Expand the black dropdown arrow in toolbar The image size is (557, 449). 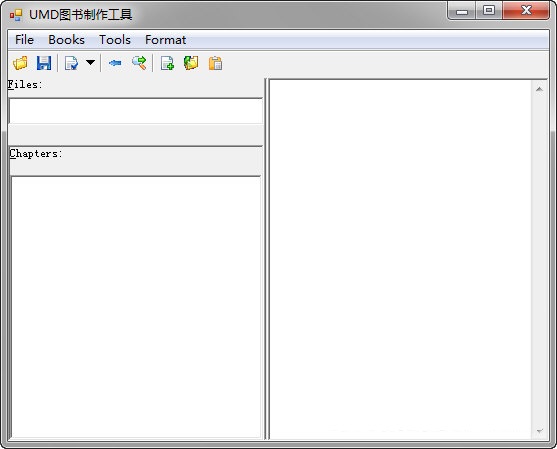[x=91, y=63]
